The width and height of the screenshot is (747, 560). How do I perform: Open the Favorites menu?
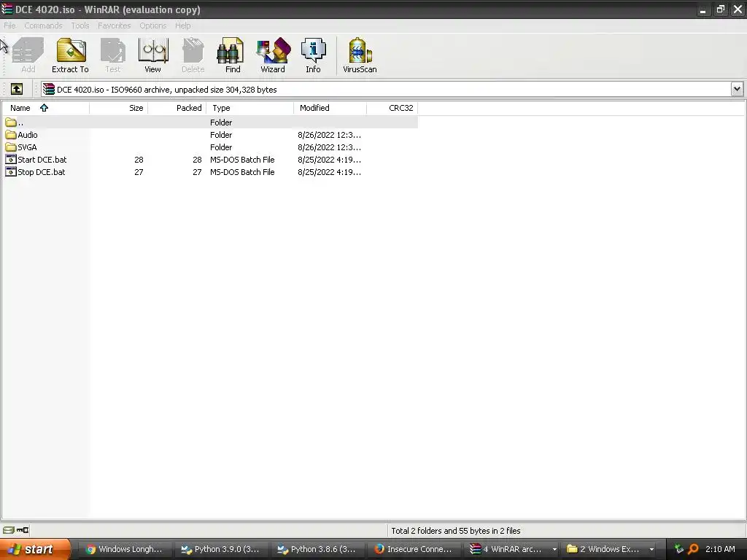point(115,26)
